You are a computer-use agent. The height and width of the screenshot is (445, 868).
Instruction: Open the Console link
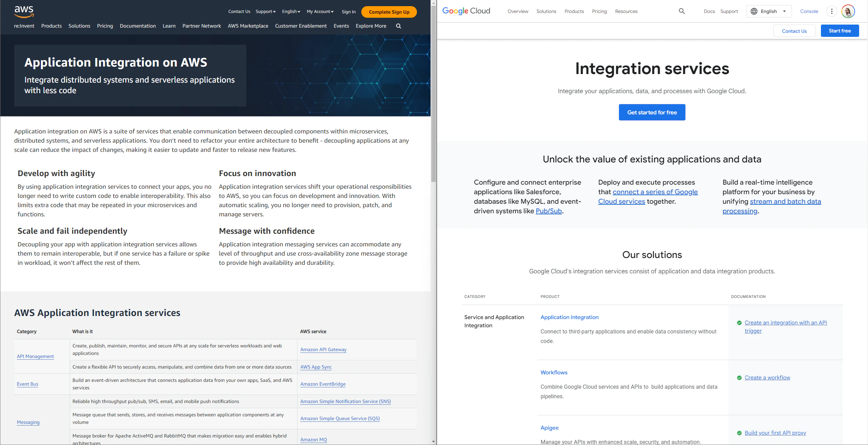tap(809, 11)
